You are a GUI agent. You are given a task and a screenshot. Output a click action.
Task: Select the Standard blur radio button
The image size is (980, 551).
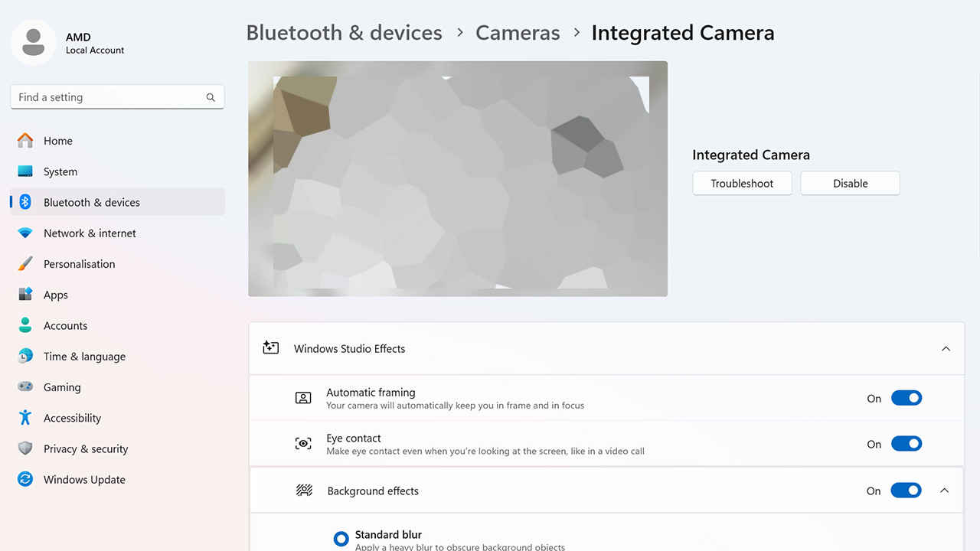pyautogui.click(x=341, y=539)
